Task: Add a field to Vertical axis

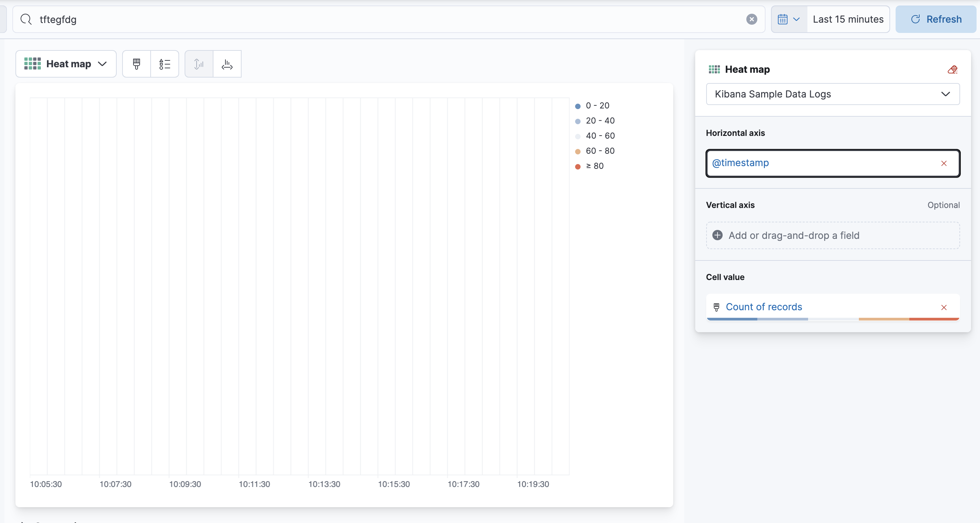Action: pyautogui.click(x=832, y=235)
